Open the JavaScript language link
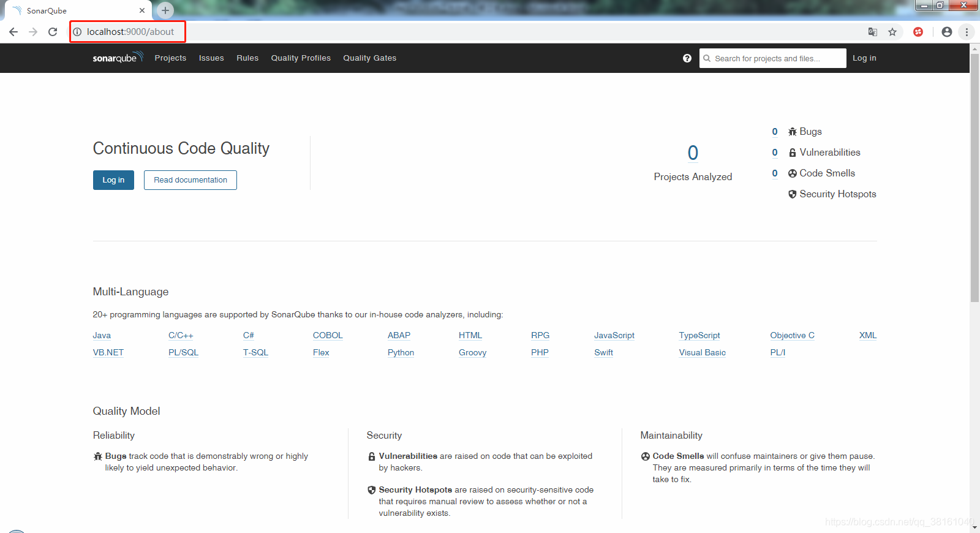Image resolution: width=980 pixels, height=533 pixels. pos(614,336)
